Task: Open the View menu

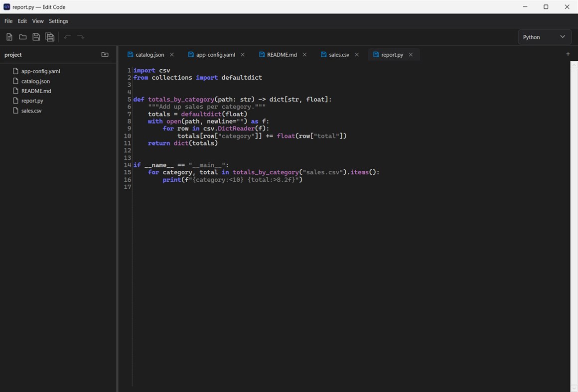Action: 37,21
